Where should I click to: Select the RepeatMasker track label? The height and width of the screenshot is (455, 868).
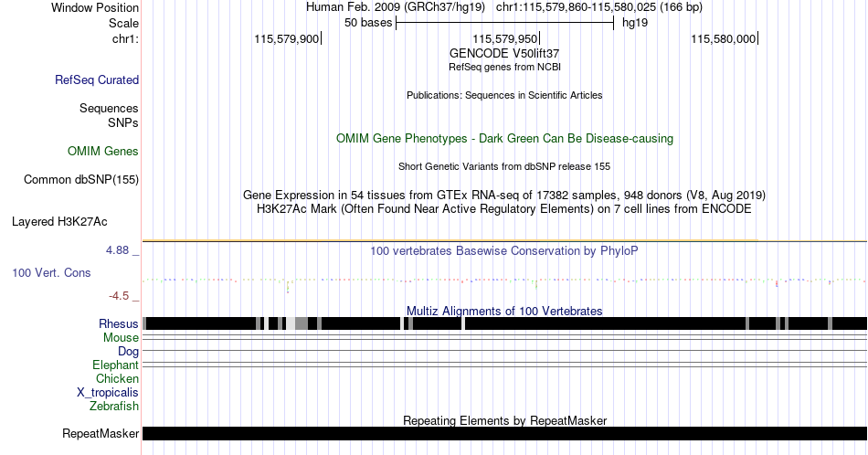point(101,433)
